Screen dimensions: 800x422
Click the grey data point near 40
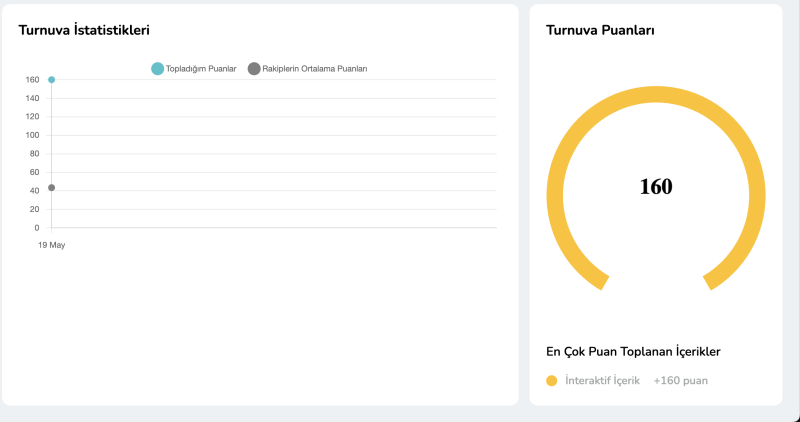click(51, 188)
